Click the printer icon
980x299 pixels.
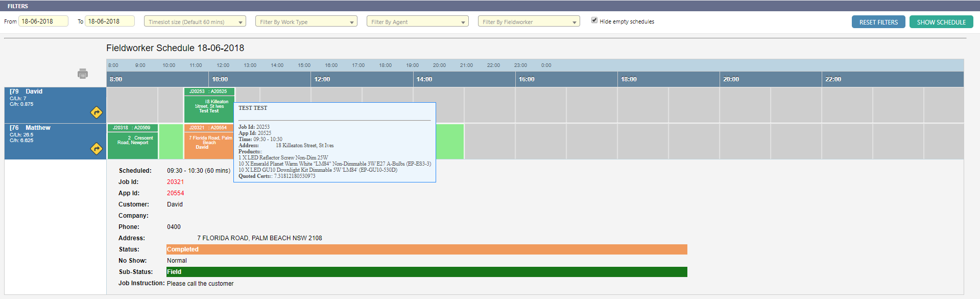[x=83, y=74]
